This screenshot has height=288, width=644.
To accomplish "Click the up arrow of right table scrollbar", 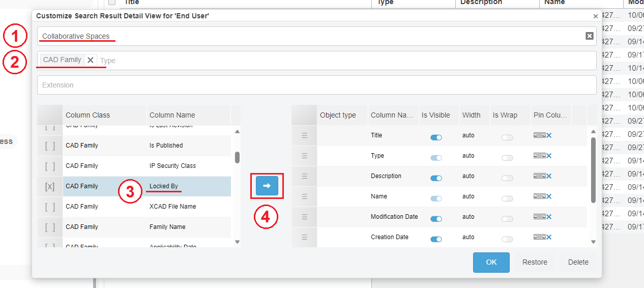I will [593, 131].
